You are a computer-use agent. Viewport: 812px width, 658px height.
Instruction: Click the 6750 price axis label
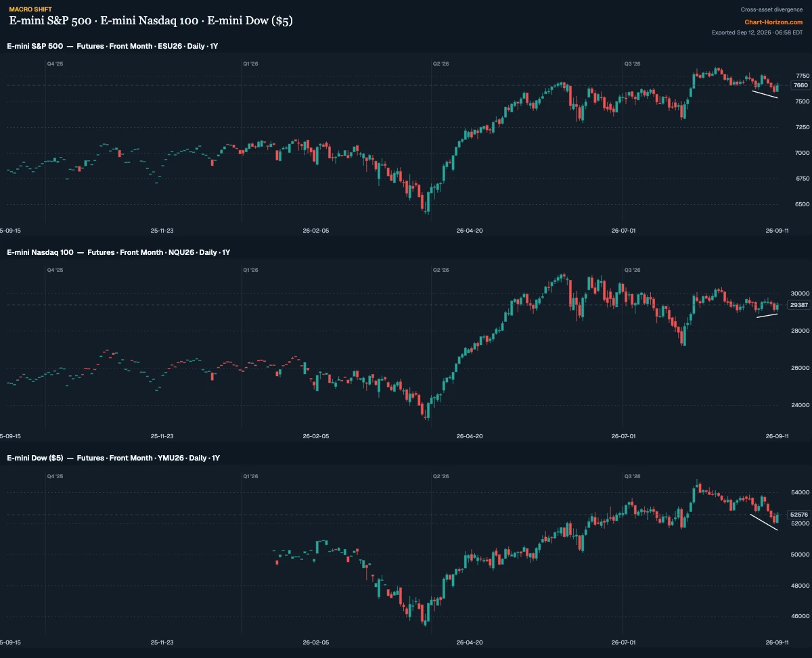click(803, 179)
